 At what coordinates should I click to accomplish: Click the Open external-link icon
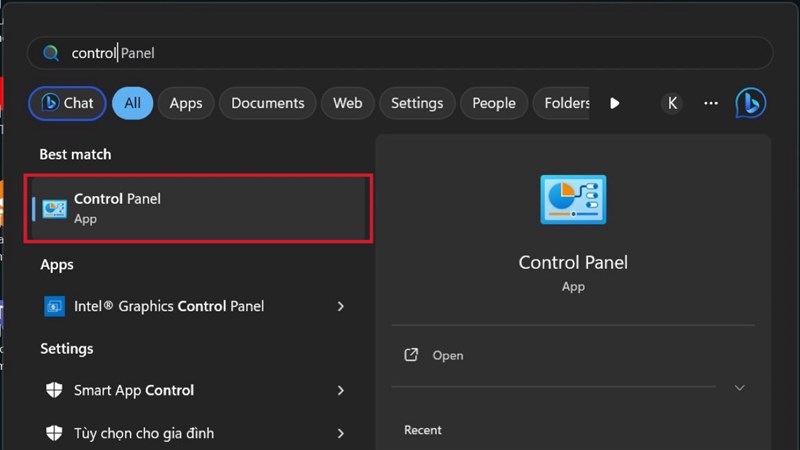click(x=411, y=355)
